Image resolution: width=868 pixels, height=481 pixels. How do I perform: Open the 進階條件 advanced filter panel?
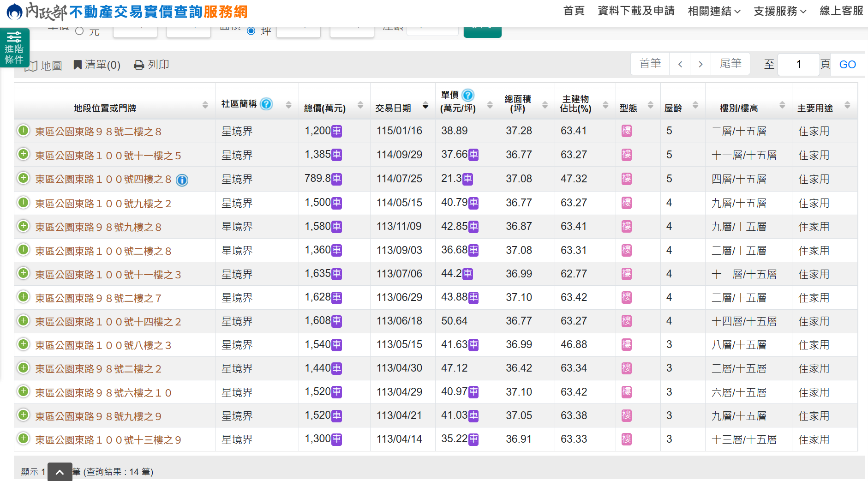[x=14, y=48]
